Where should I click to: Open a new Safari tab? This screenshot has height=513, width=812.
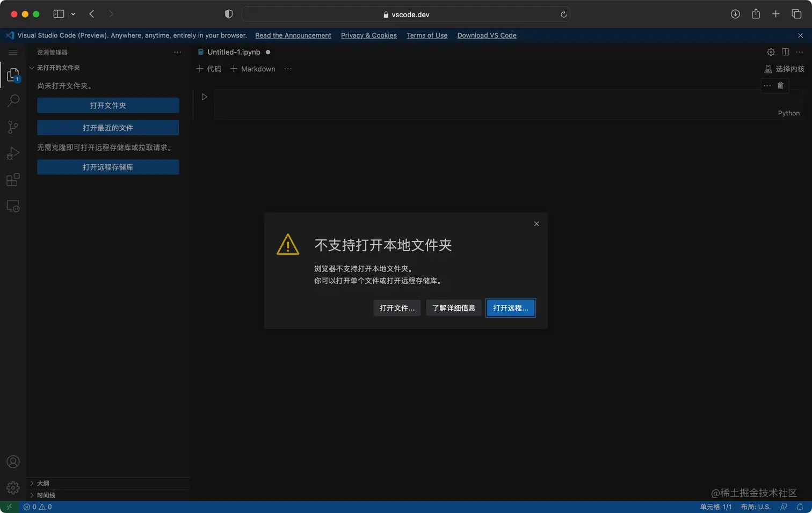pos(775,14)
